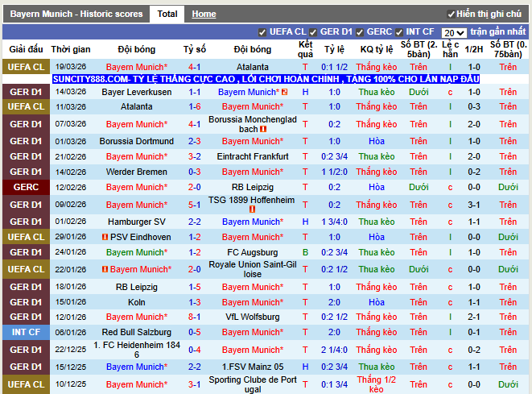
Task: Click the 'Tỷ số' column header
Action: [195, 49]
